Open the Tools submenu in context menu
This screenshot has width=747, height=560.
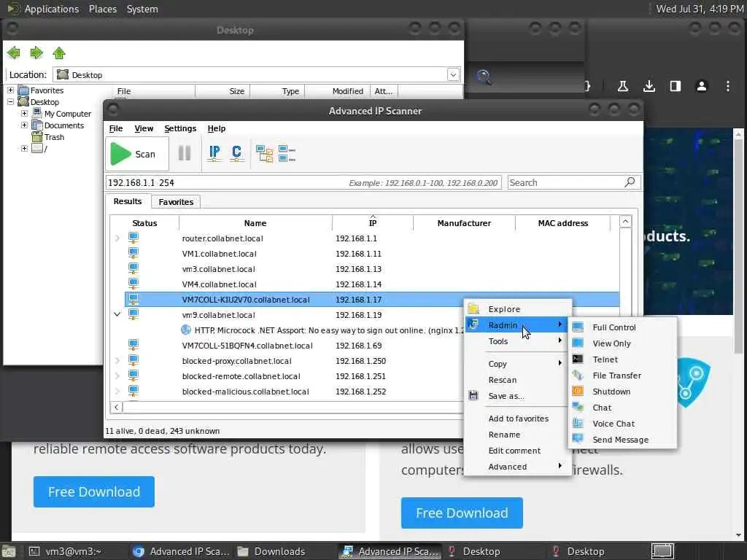[x=518, y=341]
